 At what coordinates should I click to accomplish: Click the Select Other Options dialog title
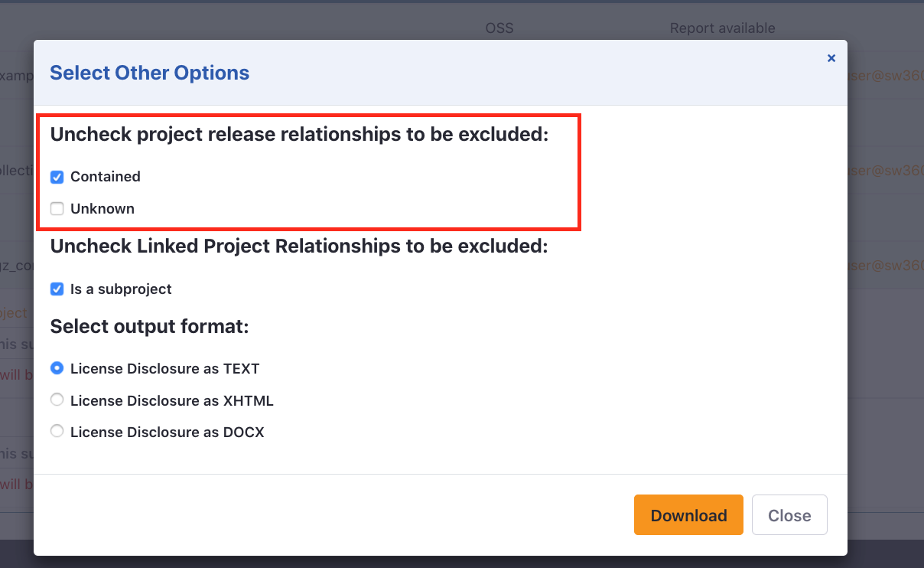click(x=149, y=73)
